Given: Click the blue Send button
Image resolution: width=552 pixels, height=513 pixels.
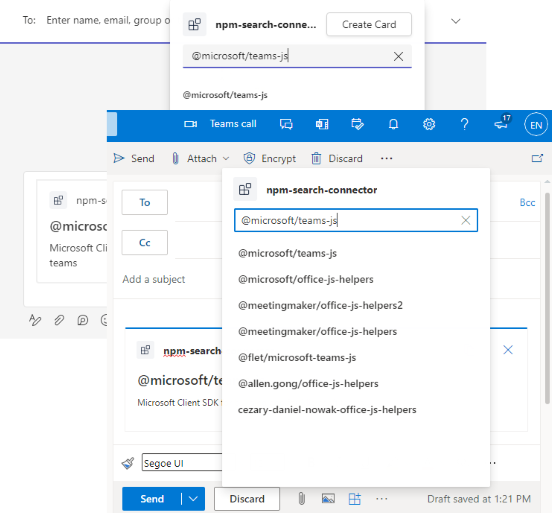Looking at the screenshot, I should [152, 499].
